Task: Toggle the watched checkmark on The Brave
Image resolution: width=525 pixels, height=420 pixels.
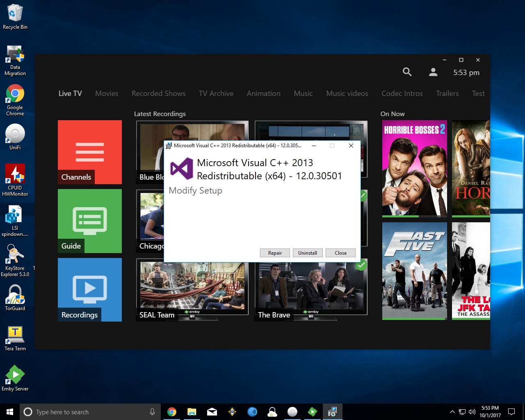Action: (361, 266)
